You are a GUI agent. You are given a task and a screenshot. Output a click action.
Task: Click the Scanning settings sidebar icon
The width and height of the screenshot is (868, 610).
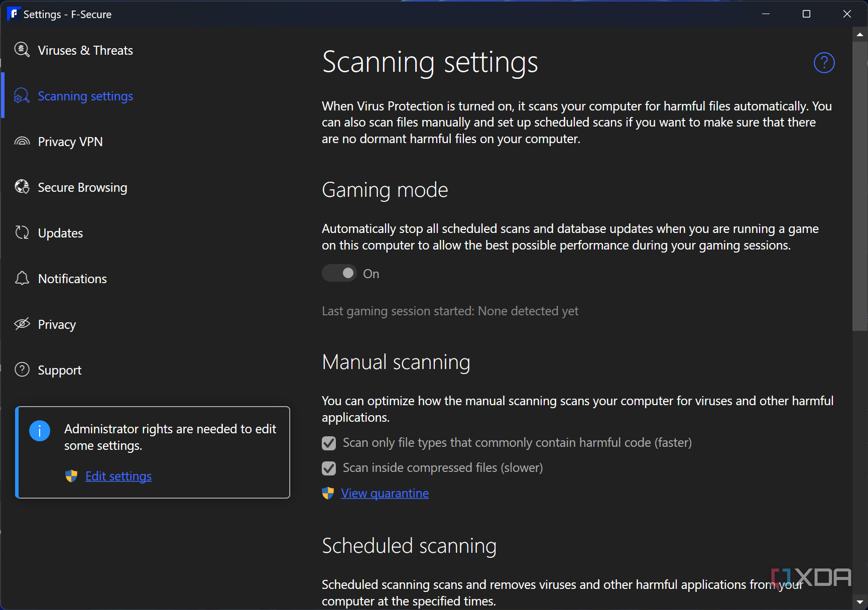[22, 95]
